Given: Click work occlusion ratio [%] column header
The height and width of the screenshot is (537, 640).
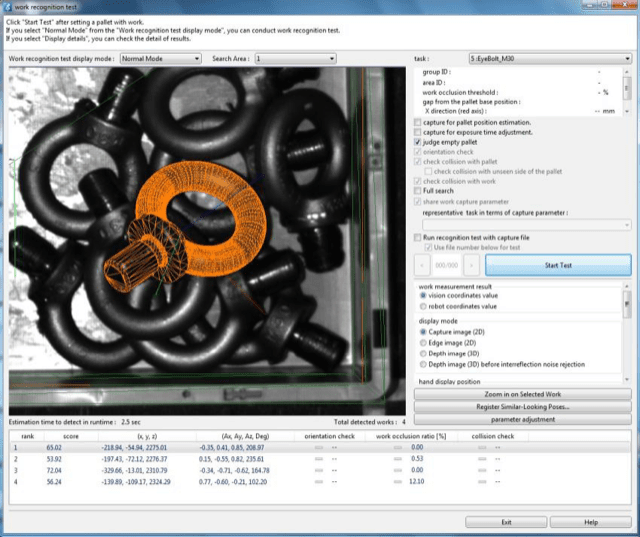Looking at the screenshot, I should 411,436.
